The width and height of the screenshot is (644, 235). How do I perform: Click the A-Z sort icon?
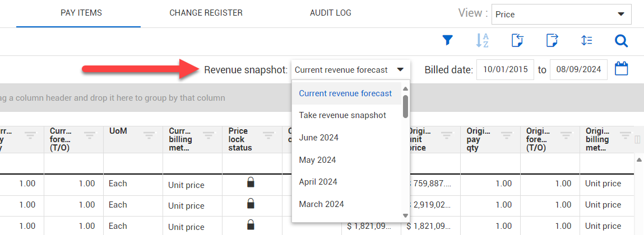coord(482,40)
